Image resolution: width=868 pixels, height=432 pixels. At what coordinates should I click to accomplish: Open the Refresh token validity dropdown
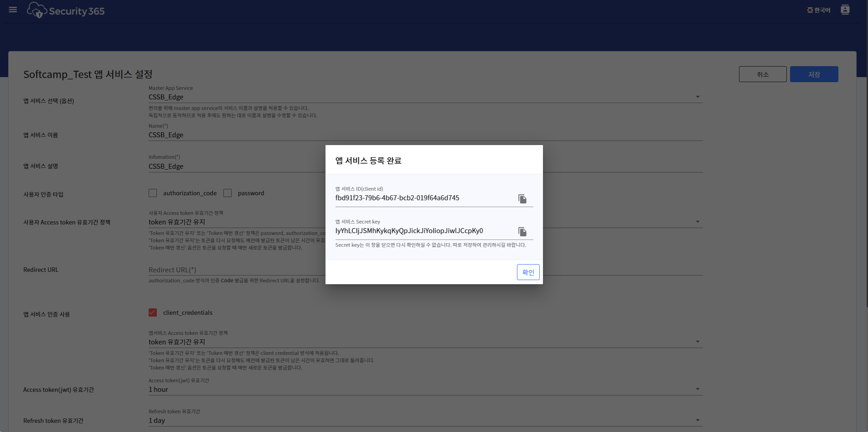697,421
